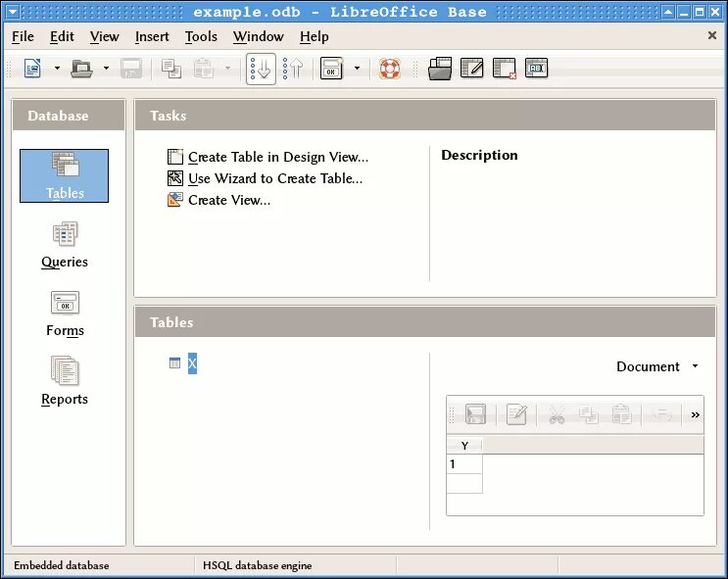This screenshot has width=728, height=579.
Task: Open the New document dropdown arrow
Action: (x=57, y=69)
